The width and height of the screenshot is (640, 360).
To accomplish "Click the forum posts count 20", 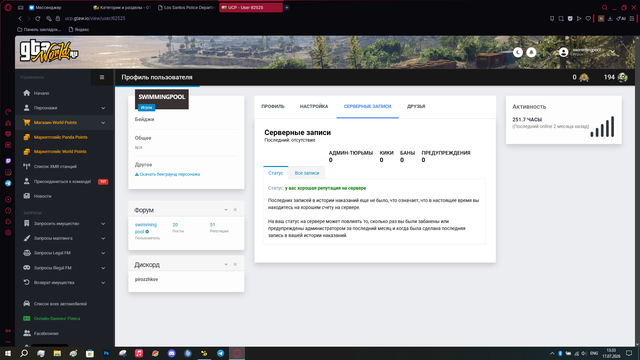I will pyautogui.click(x=175, y=225).
